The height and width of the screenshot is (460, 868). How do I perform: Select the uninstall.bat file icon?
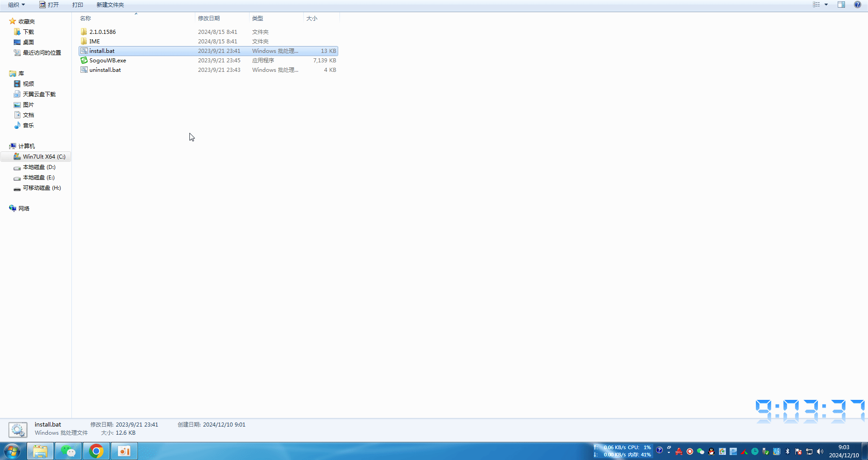tap(84, 70)
